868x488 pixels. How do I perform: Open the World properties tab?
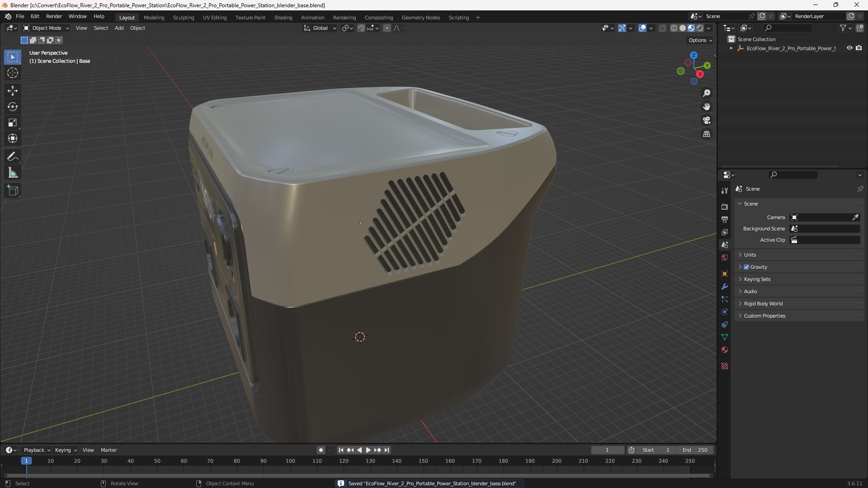[725, 258]
